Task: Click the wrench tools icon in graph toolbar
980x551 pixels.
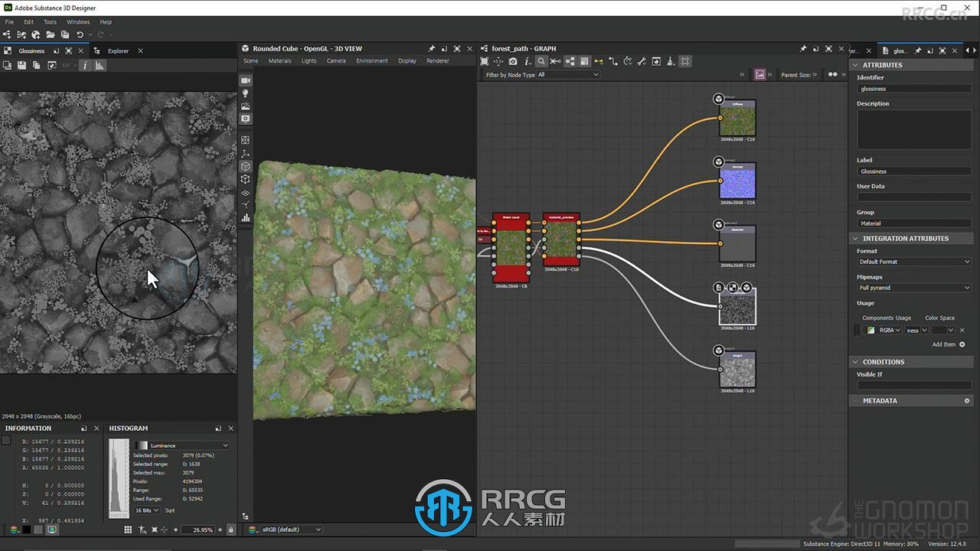Action: [642, 61]
